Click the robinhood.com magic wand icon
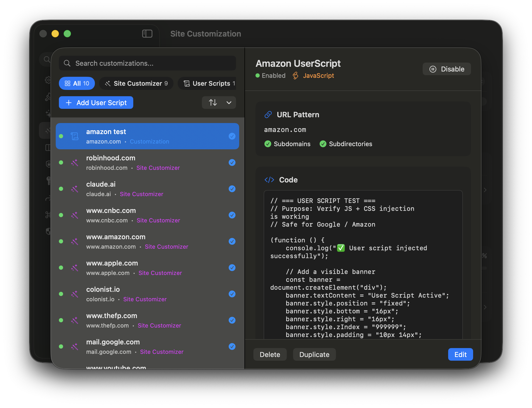 75,162
